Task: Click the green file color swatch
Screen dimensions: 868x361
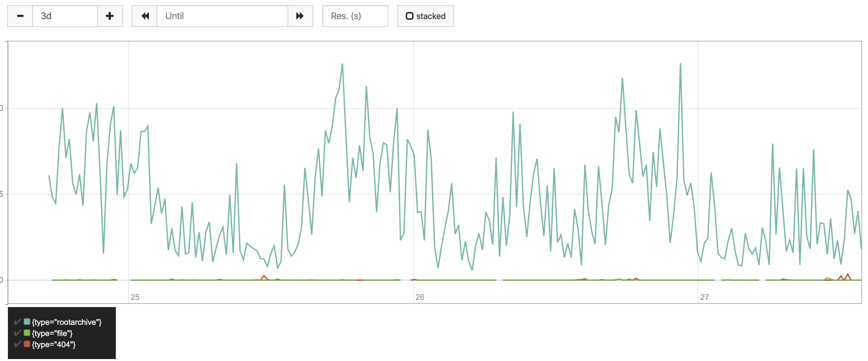Action: pos(27,333)
